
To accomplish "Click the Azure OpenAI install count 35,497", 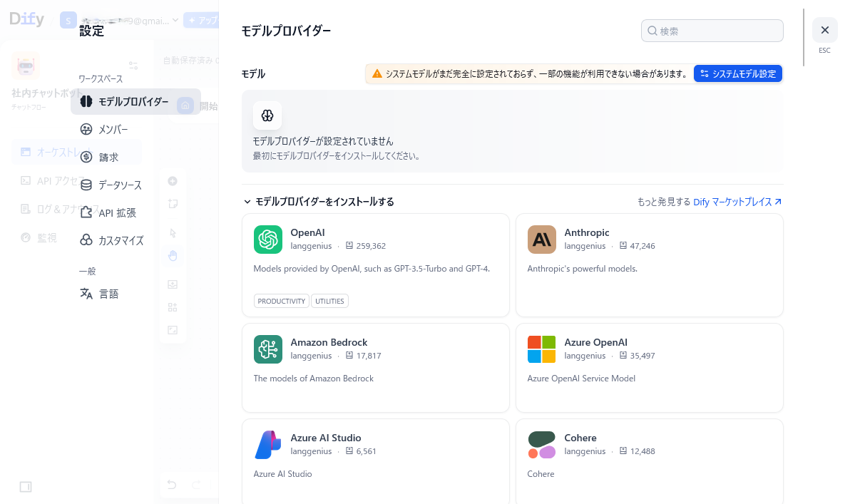I will point(643,356).
